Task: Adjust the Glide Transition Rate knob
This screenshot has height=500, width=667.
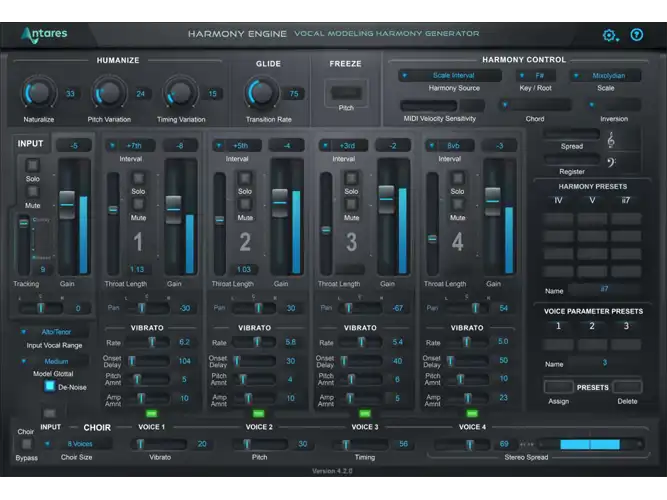Action: tap(261, 92)
